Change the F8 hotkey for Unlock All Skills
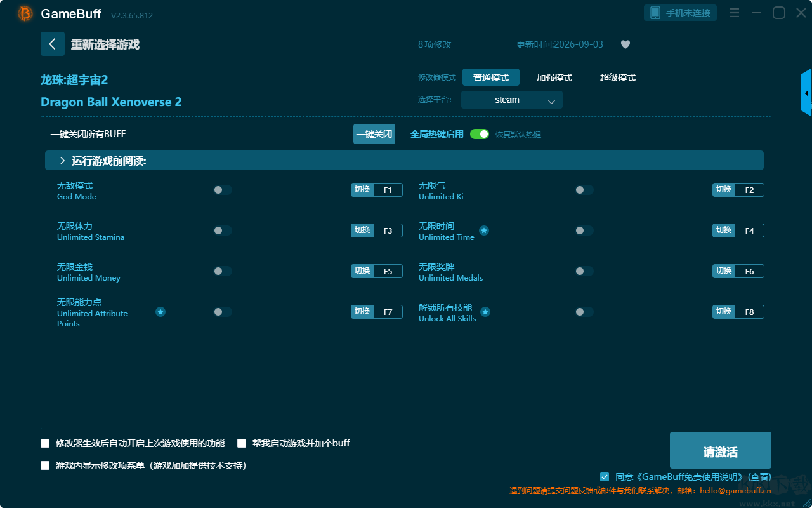 [x=738, y=312]
